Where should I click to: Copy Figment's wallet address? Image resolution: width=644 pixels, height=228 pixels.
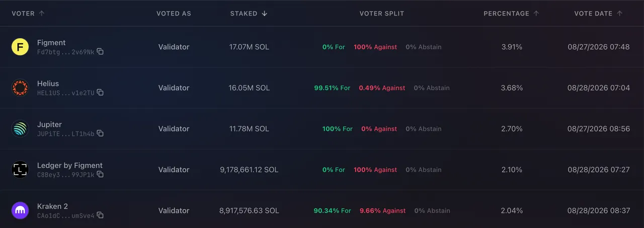(x=100, y=52)
